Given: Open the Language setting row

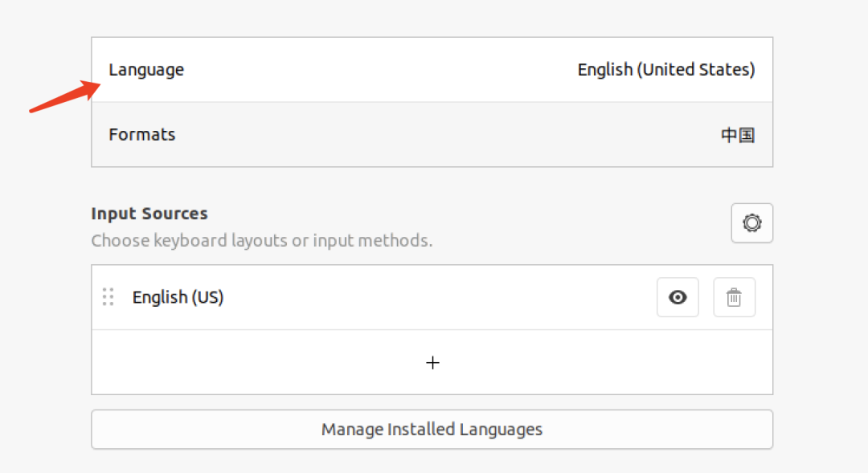Looking at the screenshot, I should (x=432, y=70).
